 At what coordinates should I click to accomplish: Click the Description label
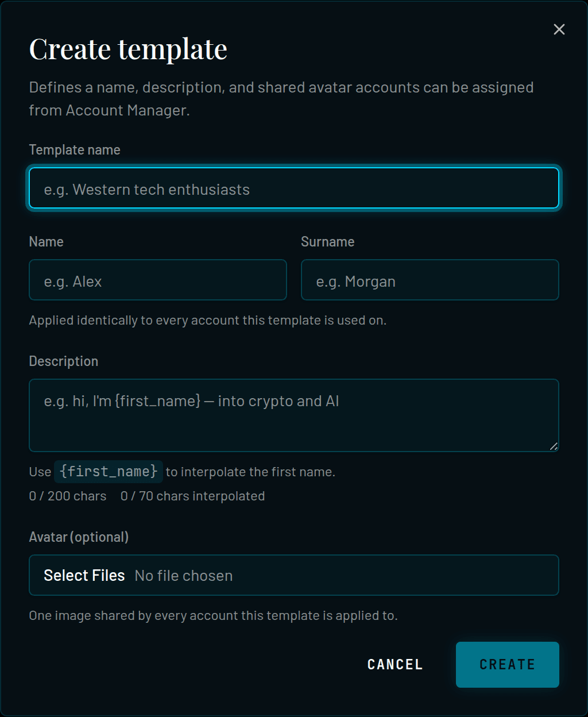64,361
